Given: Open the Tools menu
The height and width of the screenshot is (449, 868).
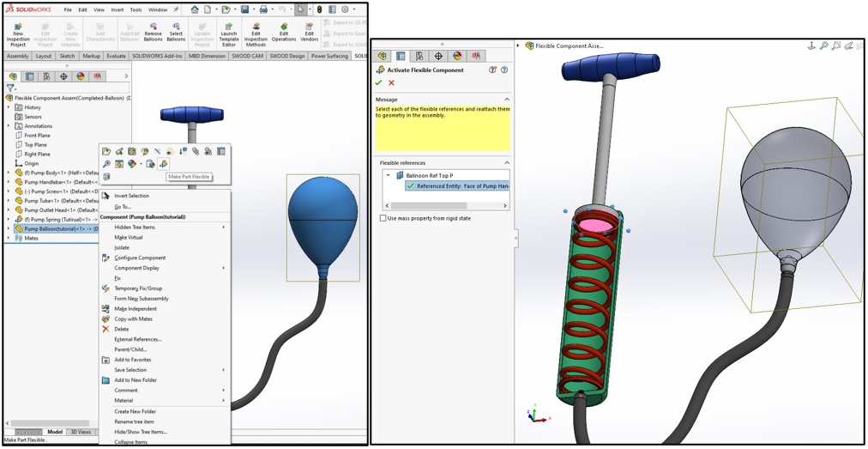Looking at the screenshot, I should click(x=136, y=9).
